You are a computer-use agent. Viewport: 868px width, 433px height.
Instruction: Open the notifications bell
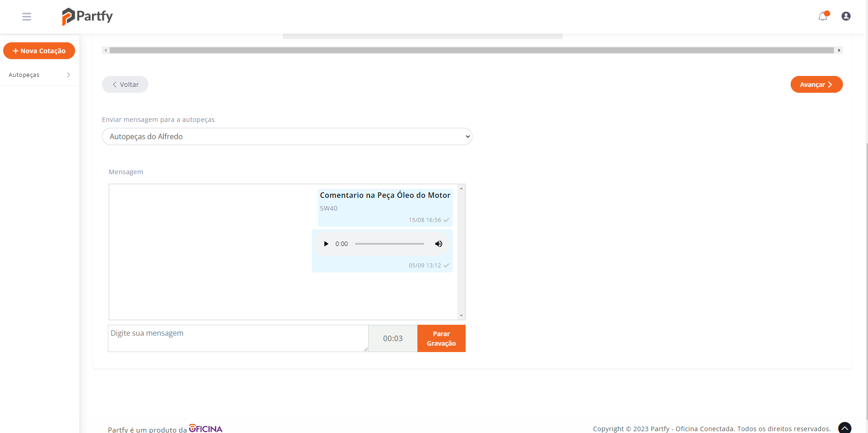823,16
